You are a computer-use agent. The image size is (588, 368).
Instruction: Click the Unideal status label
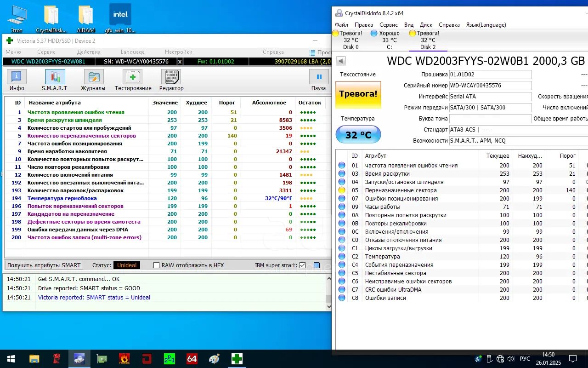(127, 265)
